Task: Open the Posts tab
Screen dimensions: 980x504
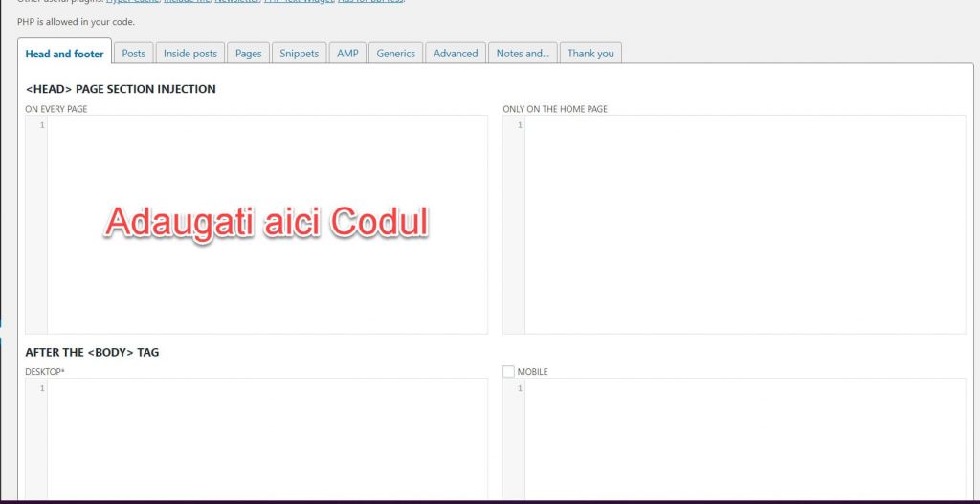Action: (134, 54)
